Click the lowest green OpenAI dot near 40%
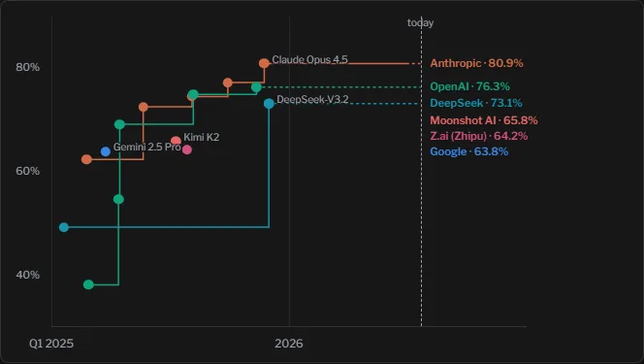Image resolution: width=644 pixels, height=364 pixels. coord(88,284)
